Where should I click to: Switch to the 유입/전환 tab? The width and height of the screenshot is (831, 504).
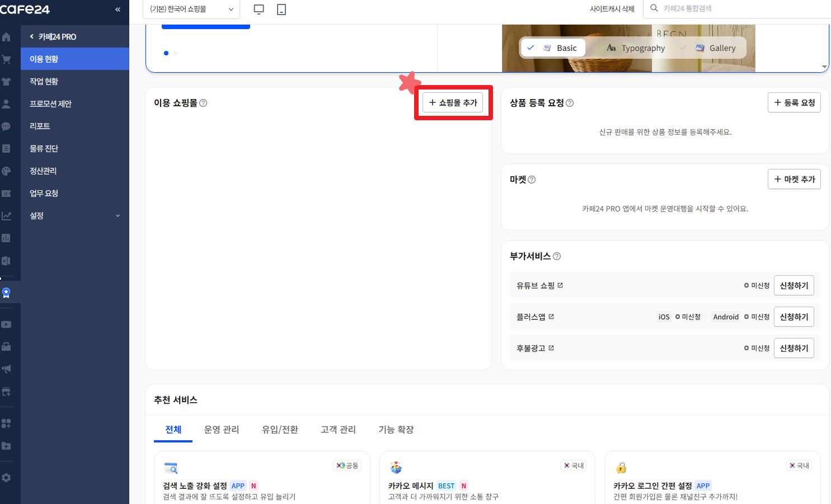[x=280, y=430]
